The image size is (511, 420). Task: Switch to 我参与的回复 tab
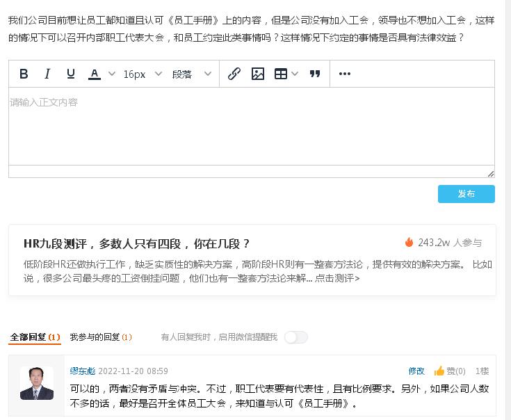click(101, 337)
